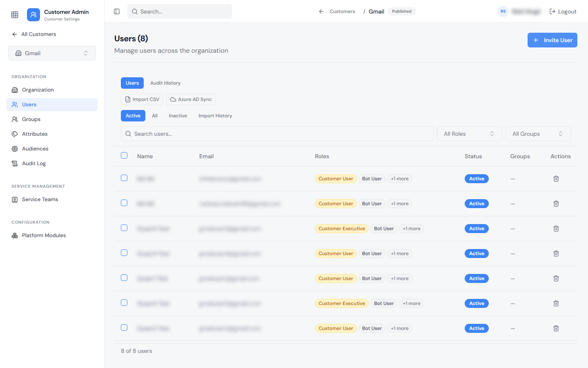
Task: Open the Customers breadcrumb link
Action: (342, 11)
